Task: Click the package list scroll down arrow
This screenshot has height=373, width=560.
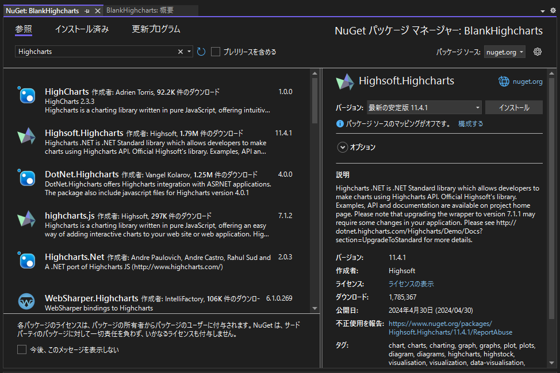Action: (315, 308)
